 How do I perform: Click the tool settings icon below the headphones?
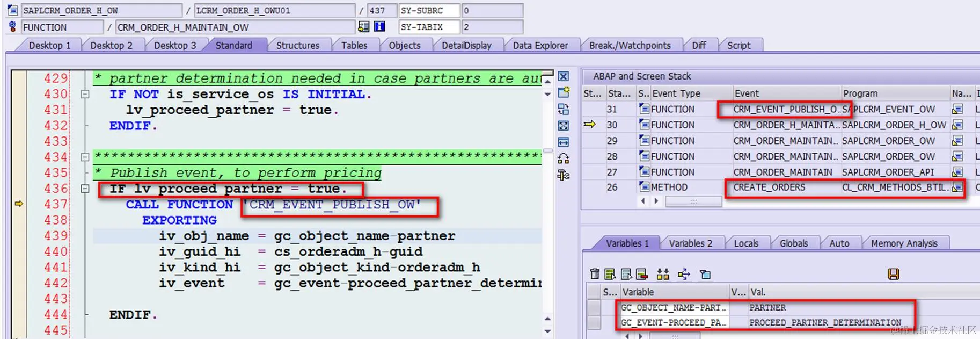(564, 175)
